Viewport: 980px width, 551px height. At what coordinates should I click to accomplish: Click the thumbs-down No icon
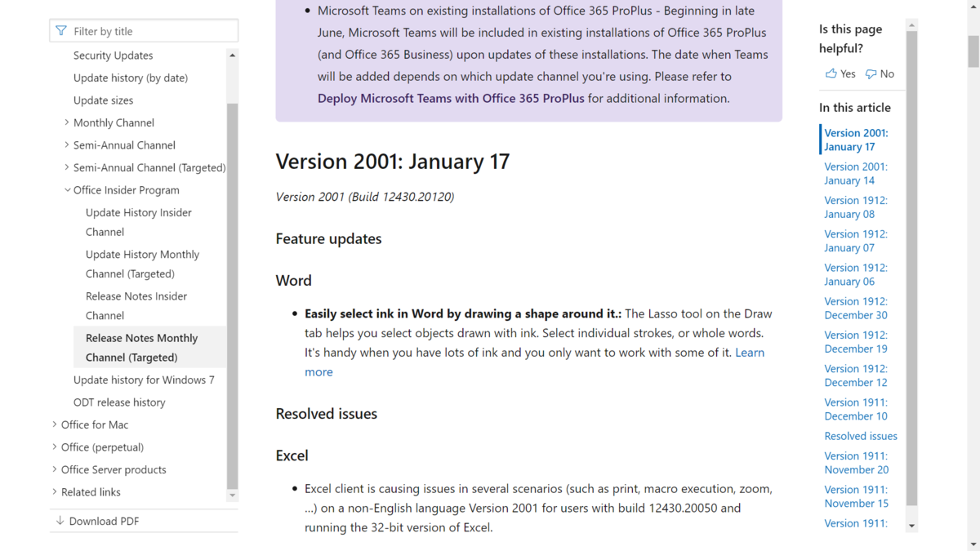pos(871,73)
